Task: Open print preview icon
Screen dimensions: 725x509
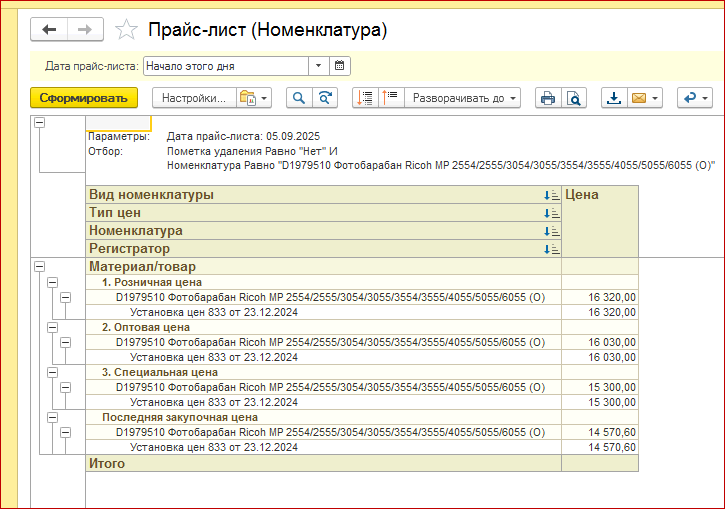Action: (x=574, y=98)
